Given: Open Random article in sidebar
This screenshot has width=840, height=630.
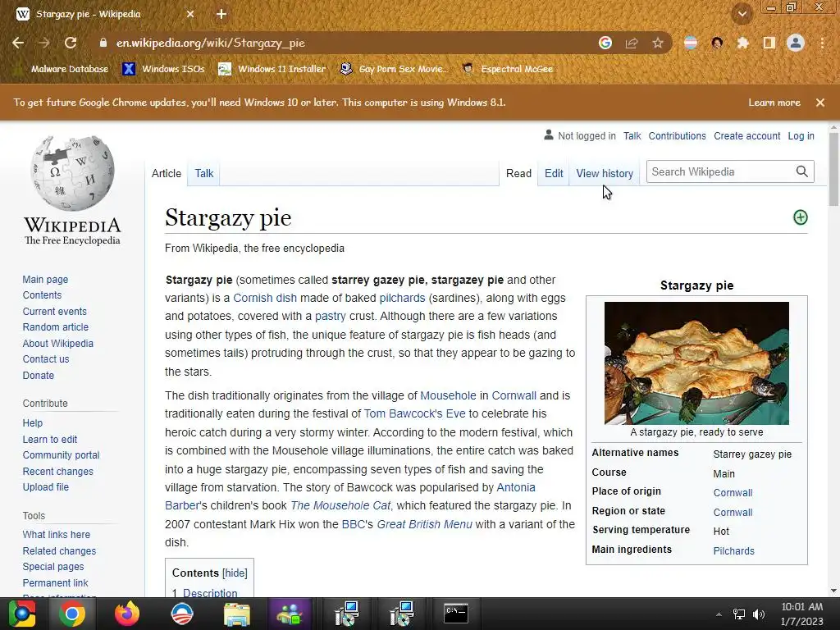Looking at the screenshot, I should tap(56, 327).
